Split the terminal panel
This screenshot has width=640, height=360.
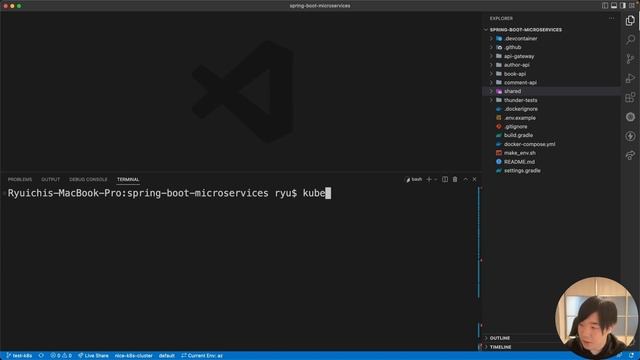click(445, 179)
